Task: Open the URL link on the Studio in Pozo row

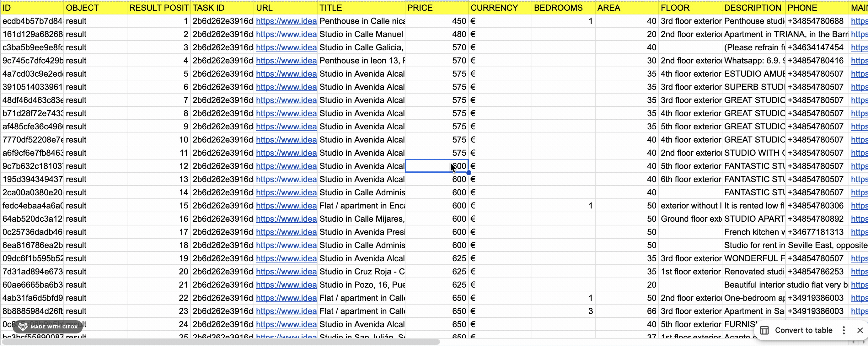Action: tap(286, 285)
